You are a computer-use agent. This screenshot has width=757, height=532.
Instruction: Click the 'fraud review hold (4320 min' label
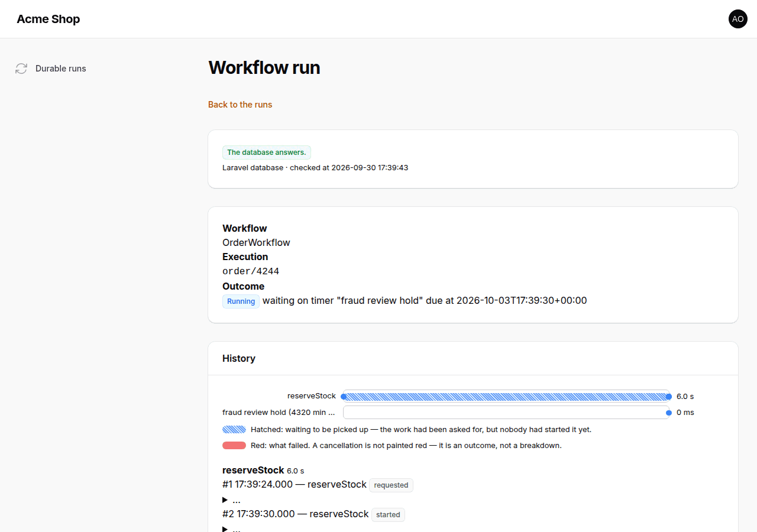[279, 412]
